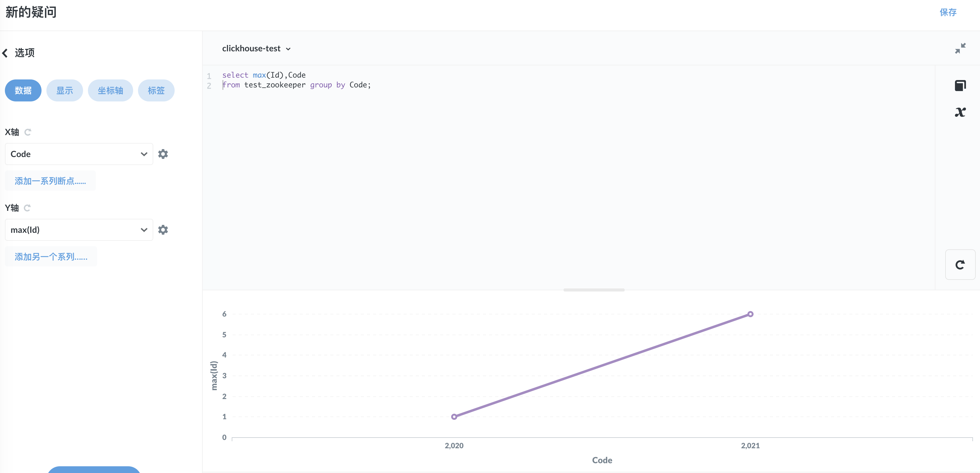The height and width of the screenshot is (473, 980).
Task: Click the X轴 label
Action: tap(12, 132)
